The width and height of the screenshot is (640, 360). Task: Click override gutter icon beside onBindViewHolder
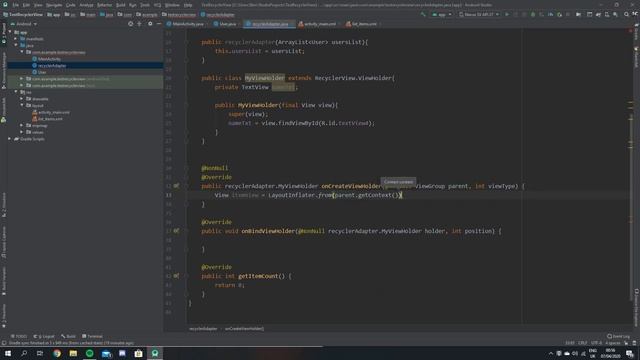point(176,231)
